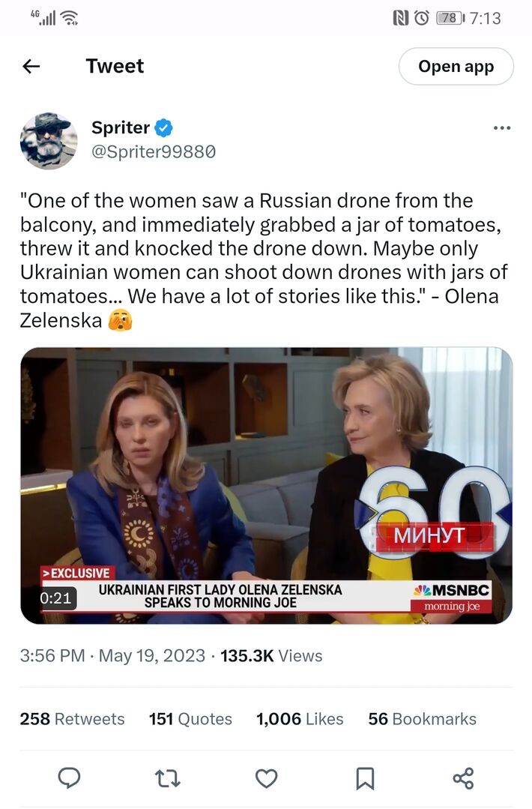The image size is (532, 809).
Task: Tap the tweet timestamp 3:56 PM
Action: [x=52, y=655]
